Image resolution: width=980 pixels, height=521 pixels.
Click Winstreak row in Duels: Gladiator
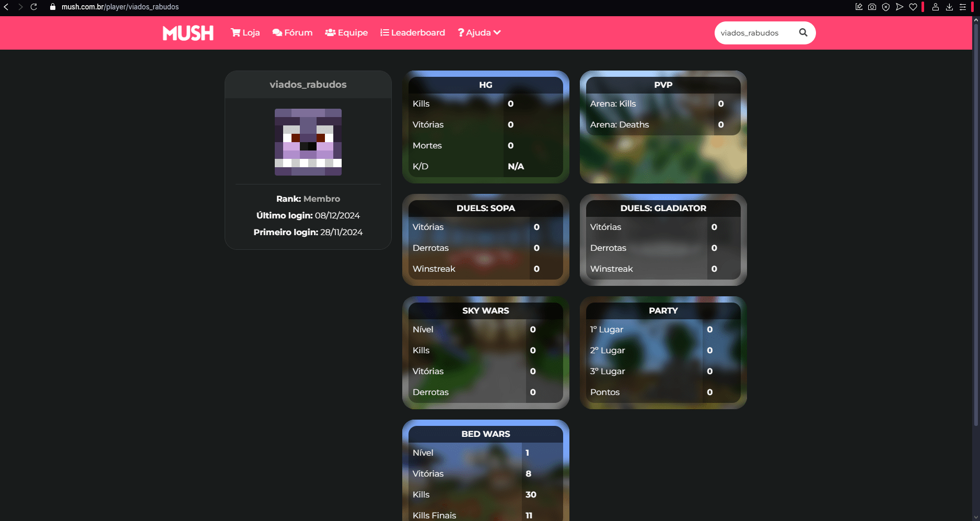(663, 269)
